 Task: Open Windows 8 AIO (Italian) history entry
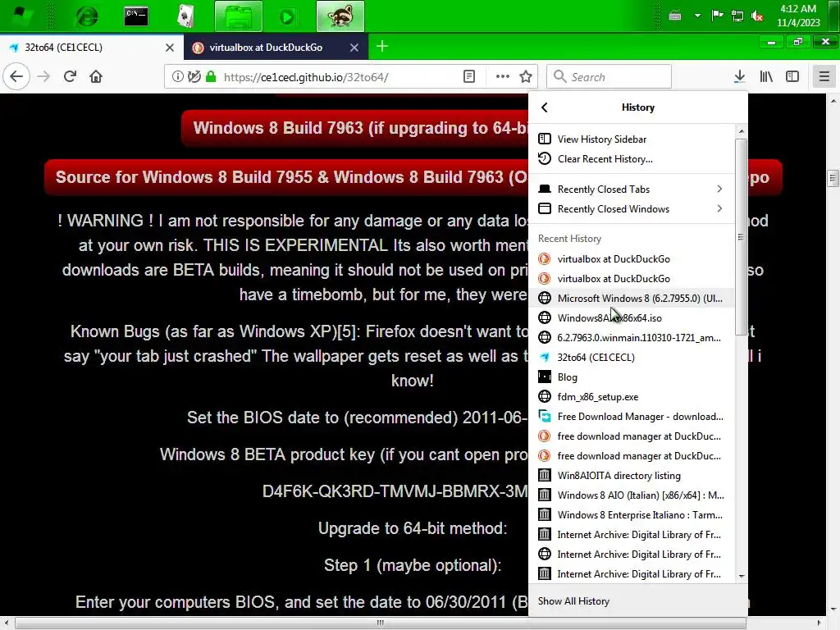click(631, 495)
